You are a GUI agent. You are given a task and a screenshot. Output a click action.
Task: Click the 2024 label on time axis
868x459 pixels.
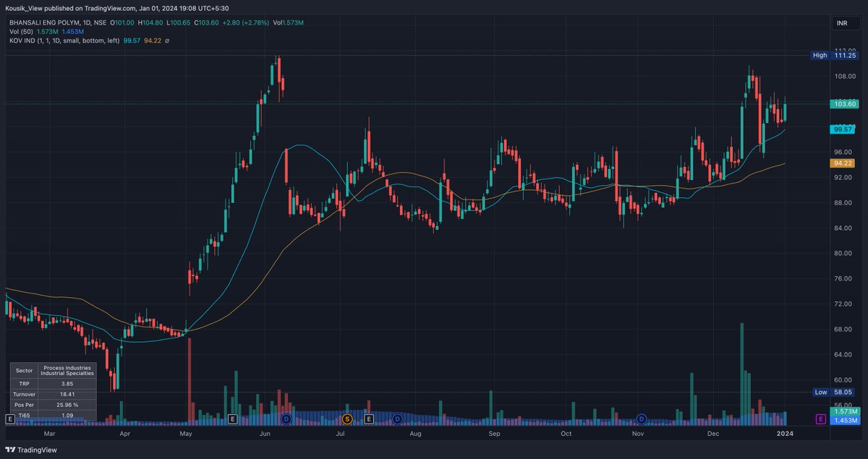tap(785, 434)
